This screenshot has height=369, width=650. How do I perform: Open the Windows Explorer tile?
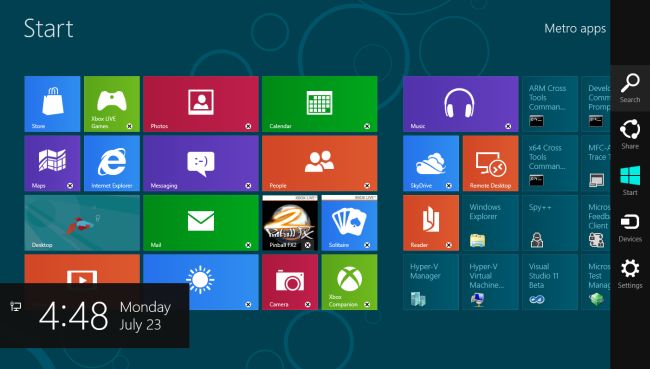490,223
